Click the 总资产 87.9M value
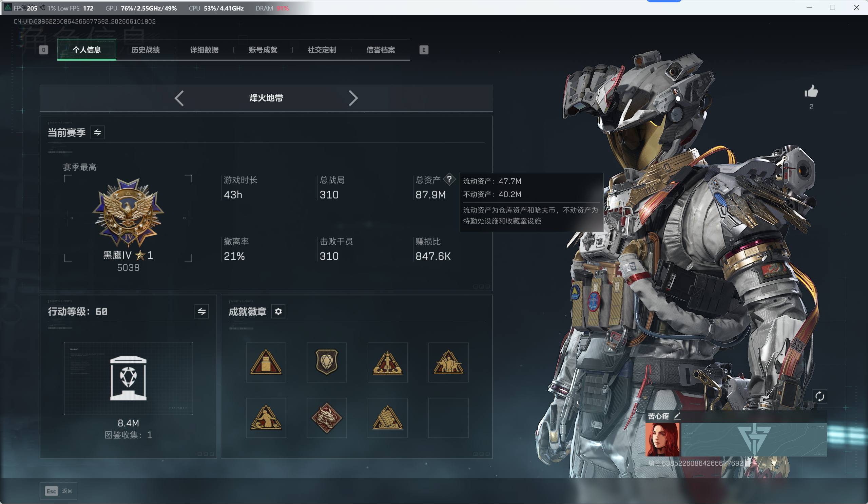The width and height of the screenshot is (868, 504). coord(430,195)
